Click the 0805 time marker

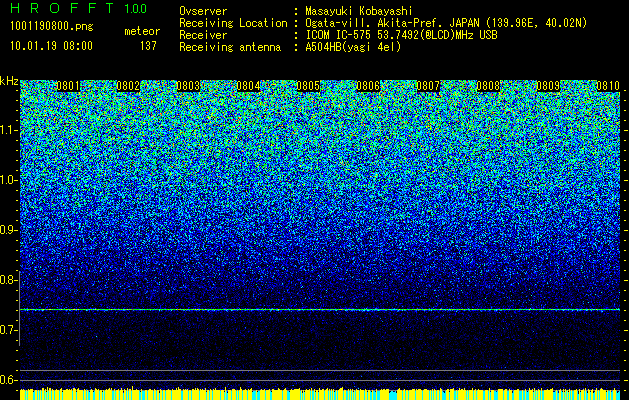click(308, 86)
